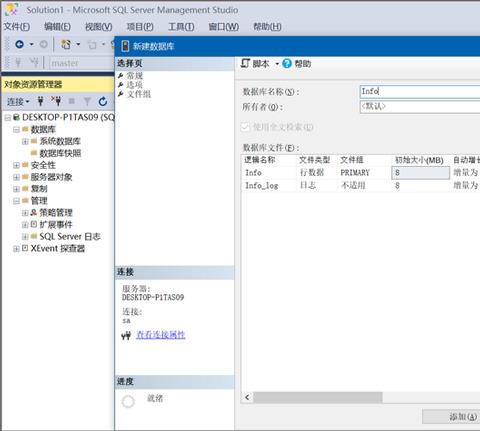The image size is (480, 431).
Task: Refresh Object Explorer with the circular arrow
Action: [103, 101]
